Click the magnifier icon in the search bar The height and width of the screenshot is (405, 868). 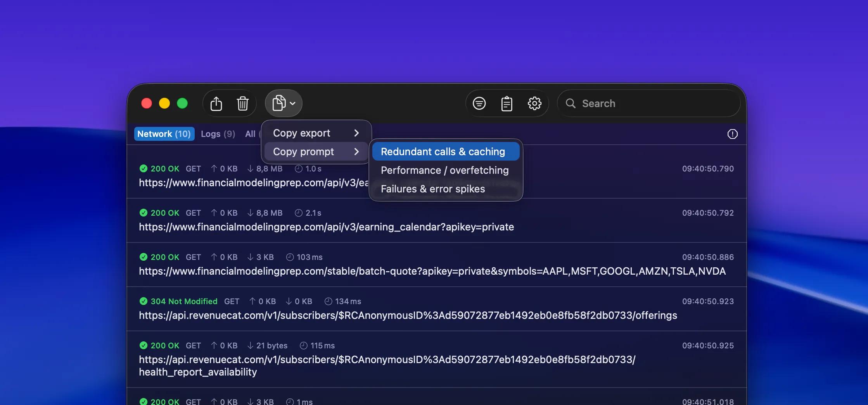tap(571, 103)
